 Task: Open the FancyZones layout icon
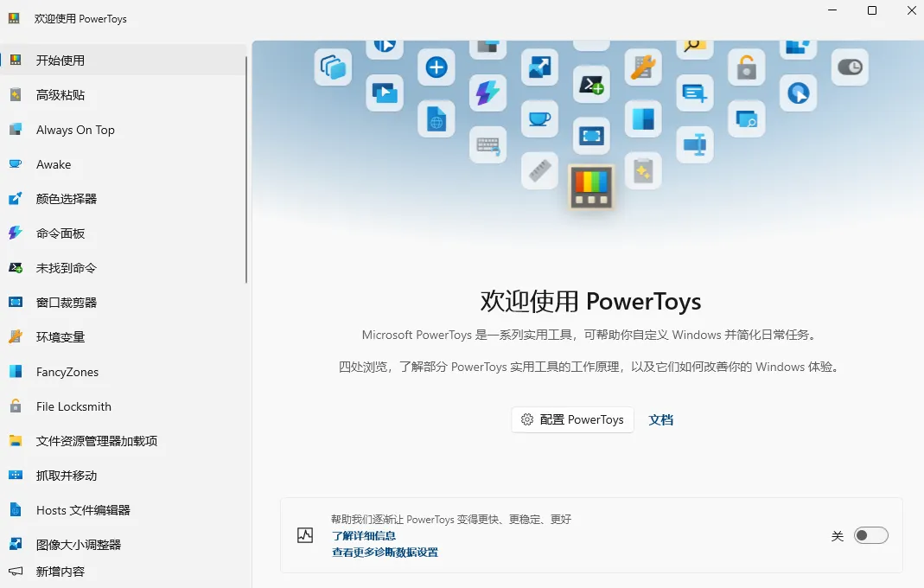coord(16,372)
